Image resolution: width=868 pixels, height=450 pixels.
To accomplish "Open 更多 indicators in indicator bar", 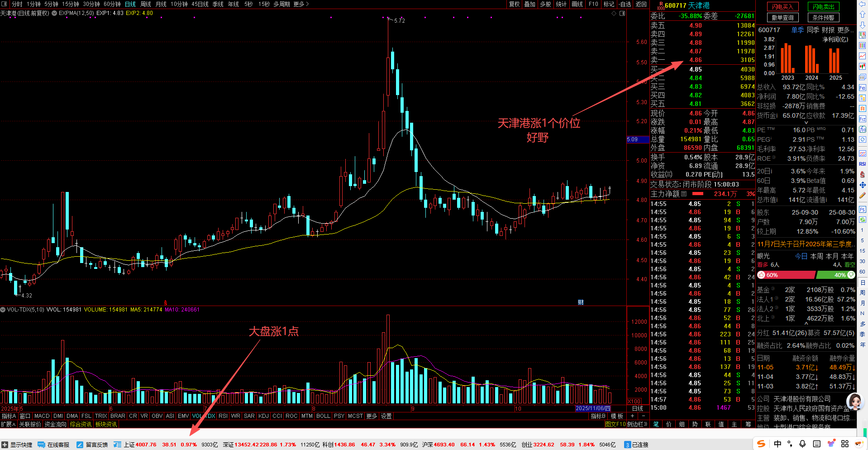I will coord(372,416).
